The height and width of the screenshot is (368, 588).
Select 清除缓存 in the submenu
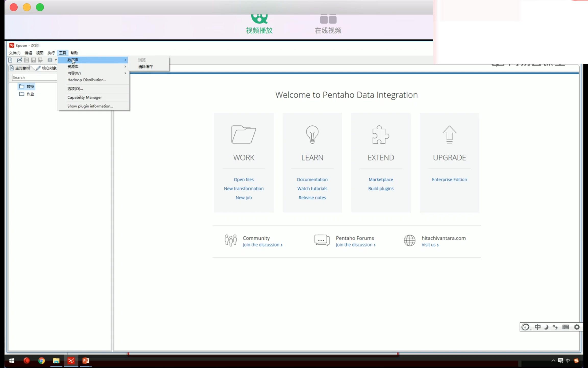tap(149, 66)
